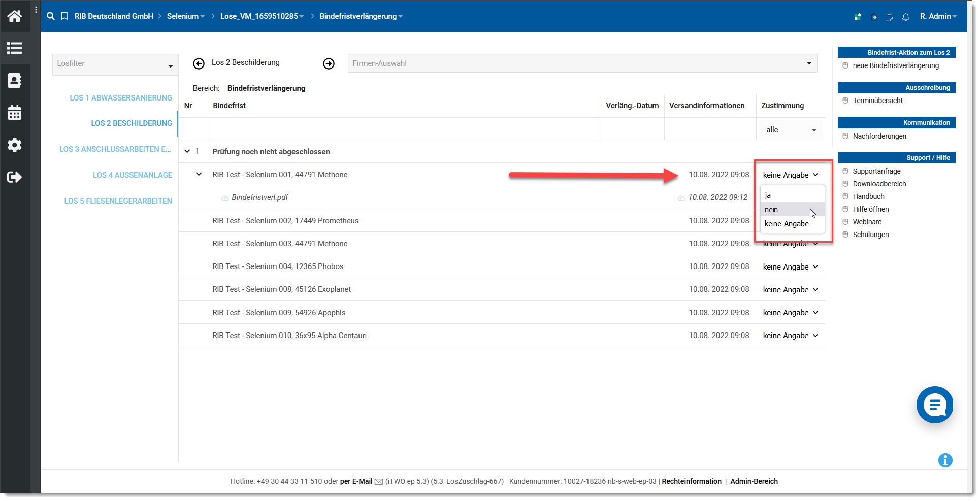Go to next Los with right arrow

[329, 63]
